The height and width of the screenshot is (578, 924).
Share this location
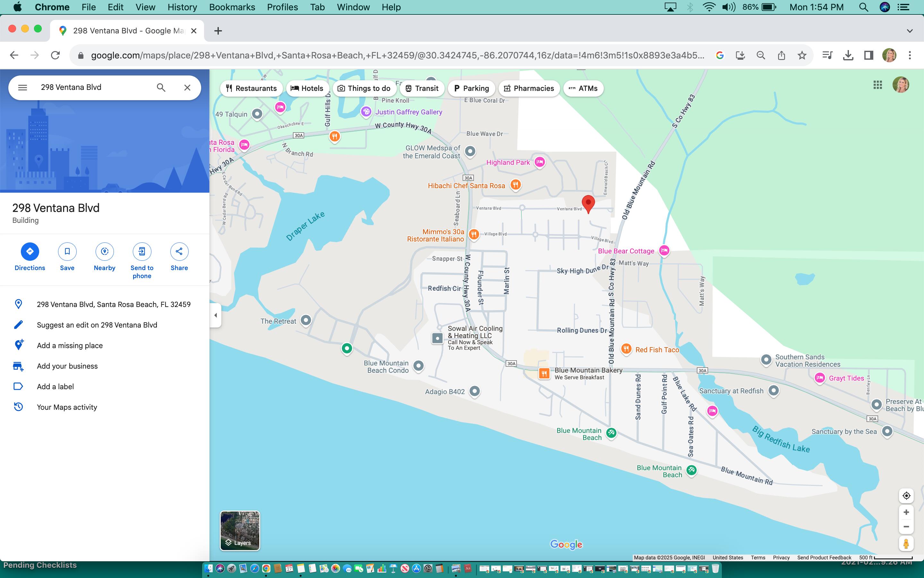179,257
